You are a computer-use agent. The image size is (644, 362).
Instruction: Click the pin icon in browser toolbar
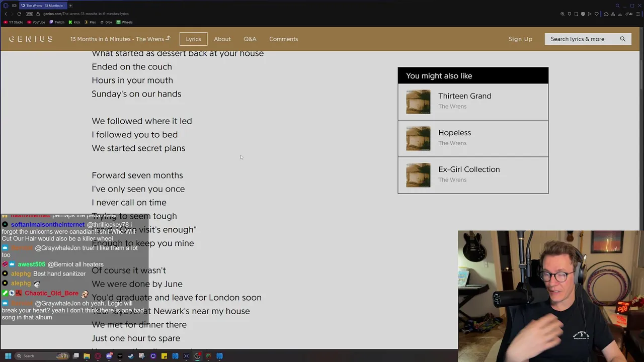pos(570,14)
